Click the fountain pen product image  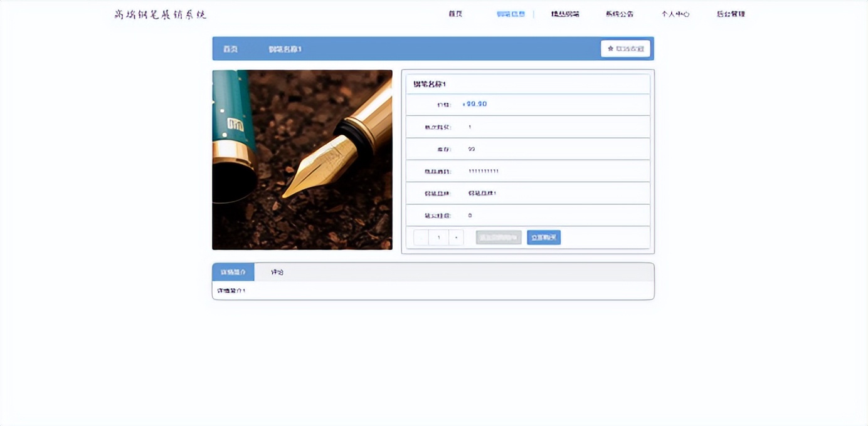point(302,159)
